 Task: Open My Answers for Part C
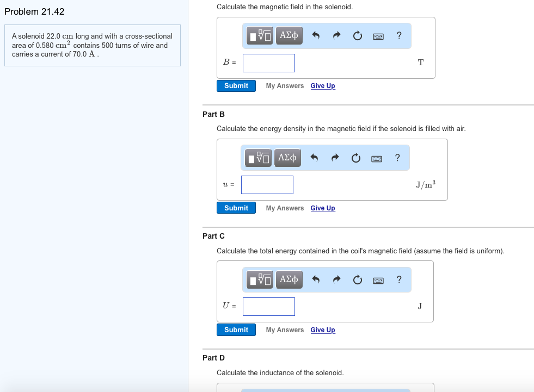[x=285, y=329]
